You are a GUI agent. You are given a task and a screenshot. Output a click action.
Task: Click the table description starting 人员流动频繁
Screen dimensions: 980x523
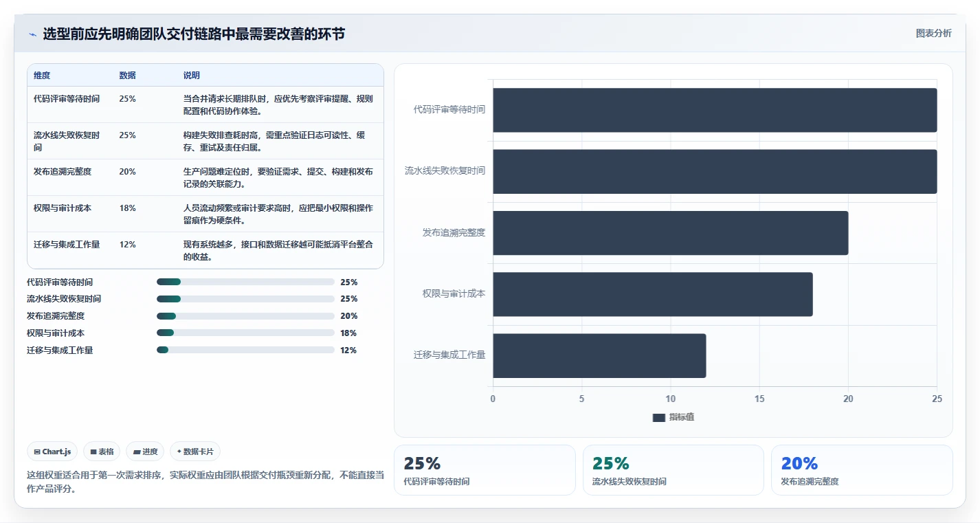[278, 214]
